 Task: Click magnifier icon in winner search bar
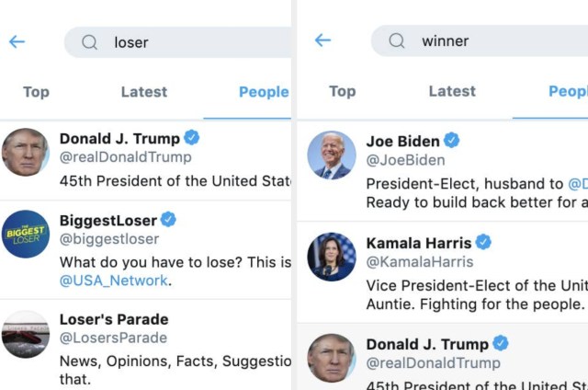tap(396, 40)
